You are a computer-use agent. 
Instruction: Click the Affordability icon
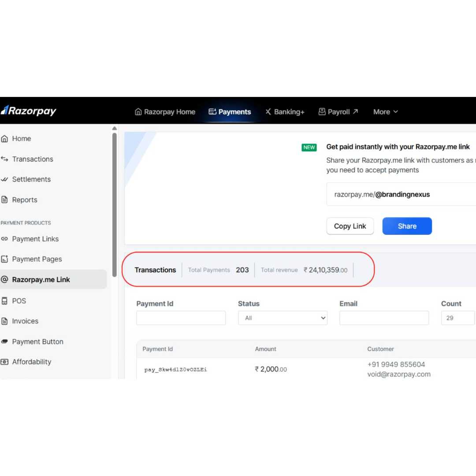click(x=4, y=362)
